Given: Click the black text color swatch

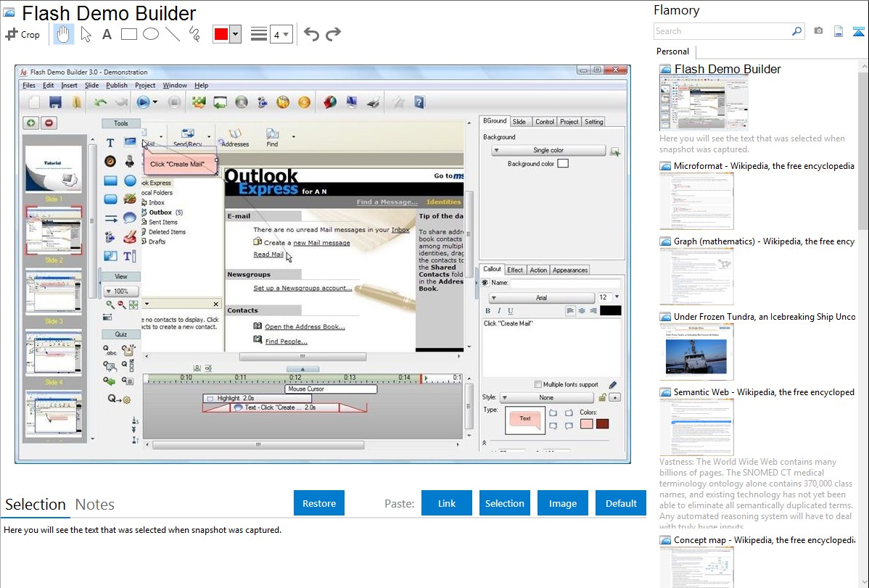Looking at the screenshot, I should pyautogui.click(x=610, y=311).
